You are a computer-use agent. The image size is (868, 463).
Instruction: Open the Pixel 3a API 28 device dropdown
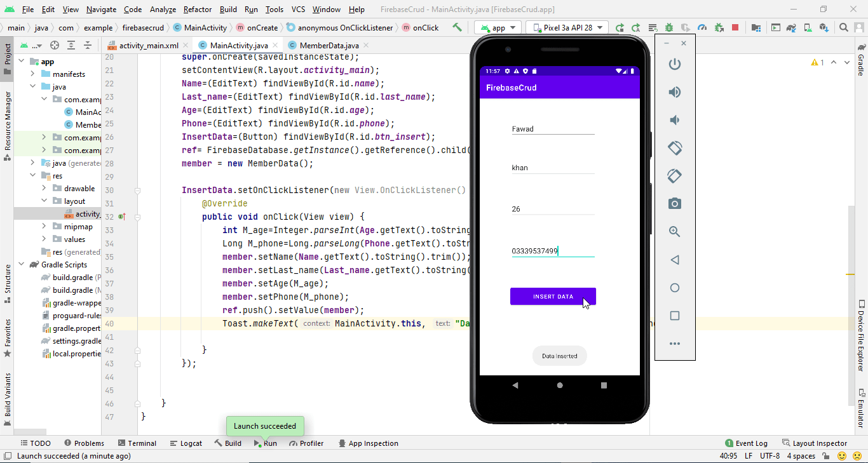[x=567, y=27]
